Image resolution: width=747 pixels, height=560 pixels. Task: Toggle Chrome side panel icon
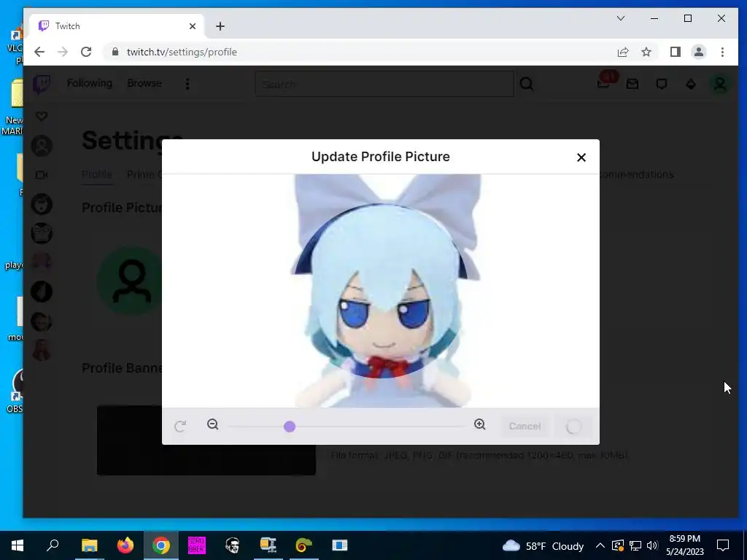(675, 52)
